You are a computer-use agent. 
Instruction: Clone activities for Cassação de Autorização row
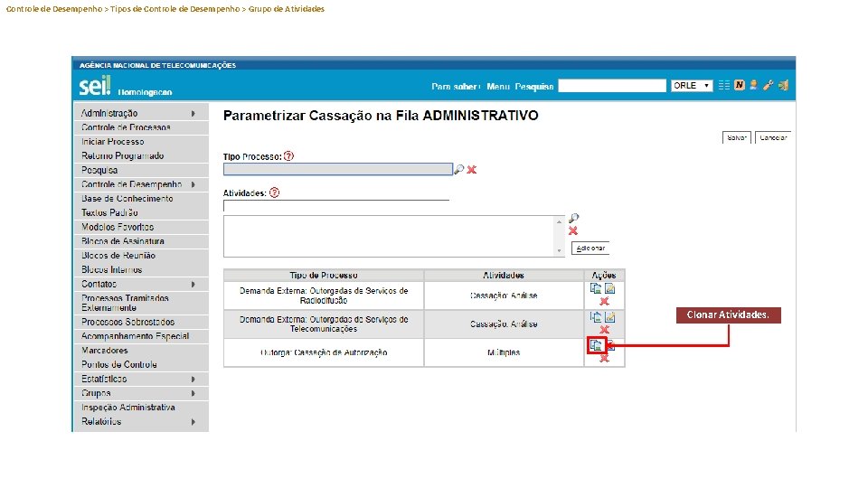596,345
